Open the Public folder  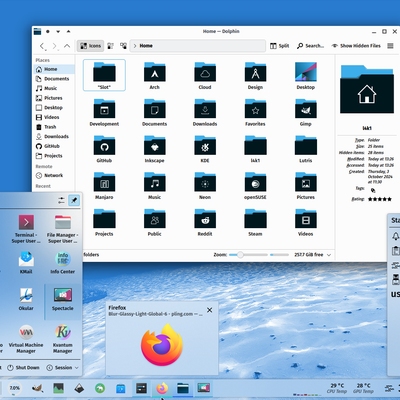154,222
